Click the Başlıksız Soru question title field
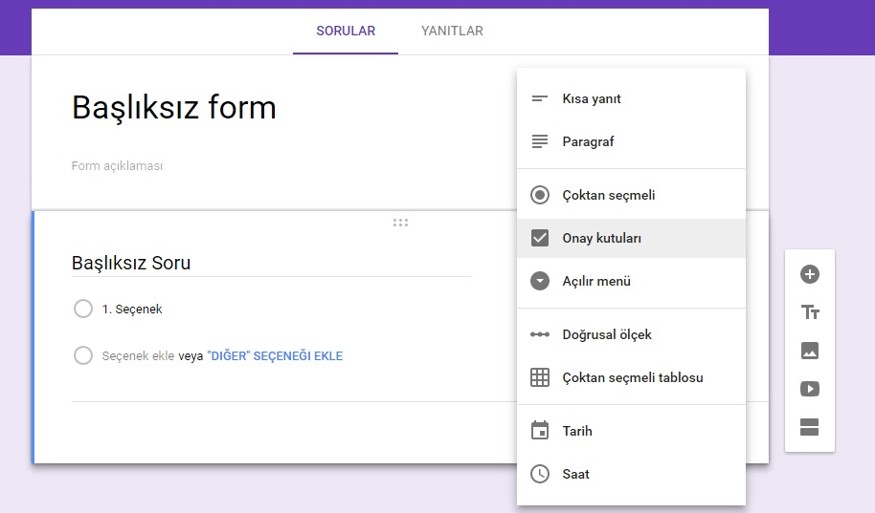Viewport: 875px width, 513px height. (270, 263)
